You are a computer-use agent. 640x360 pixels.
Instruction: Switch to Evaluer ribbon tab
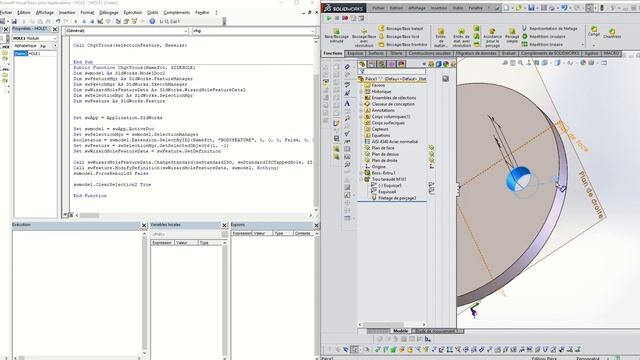click(x=508, y=53)
